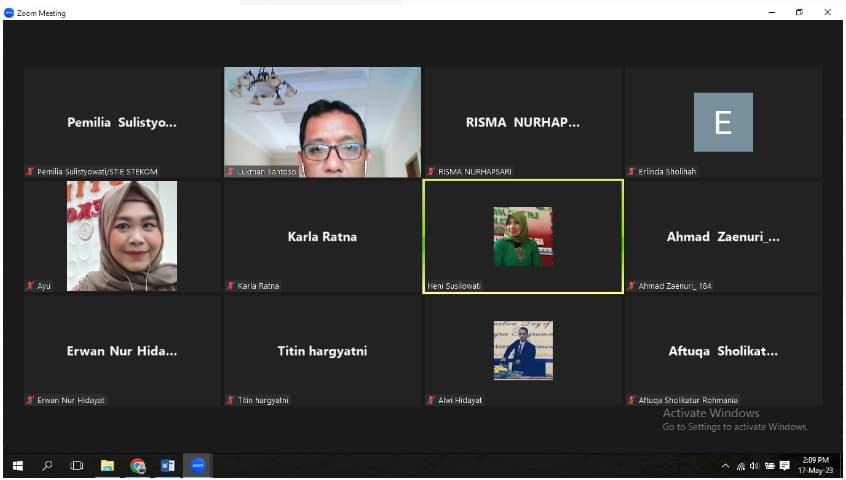This screenshot has width=846, height=480.
Task: Expand the hidden system tray icons chevron
Action: tap(726, 466)
